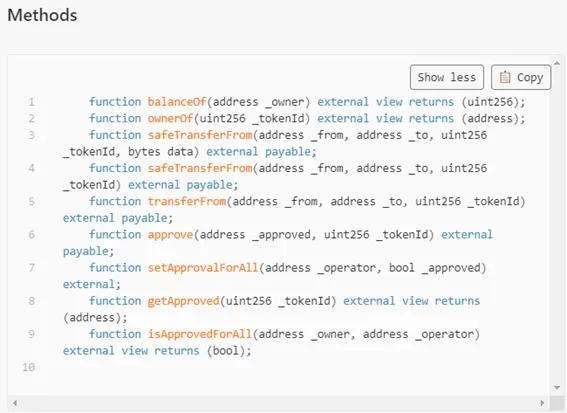
Task: Click the vertical scrollbar up arrow
Action: [x=557, y=63]
